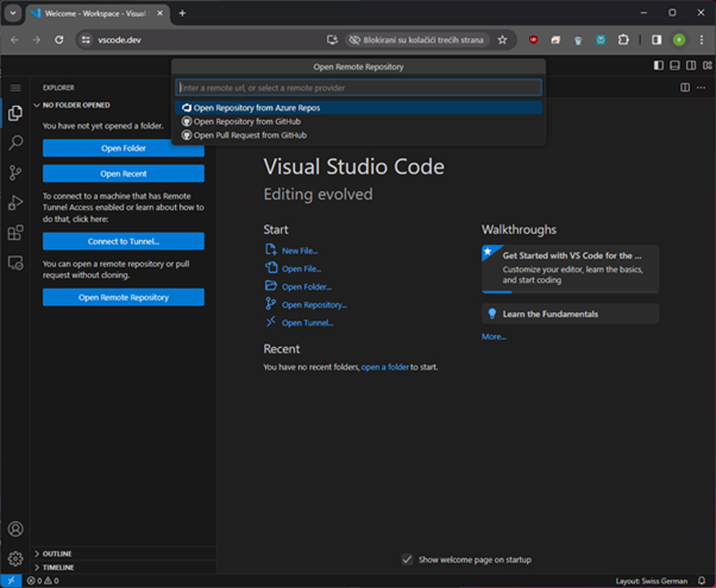The image size is (716, 588).
Task: Open the editor More Actions menu
Action: [x=701, y=87]
